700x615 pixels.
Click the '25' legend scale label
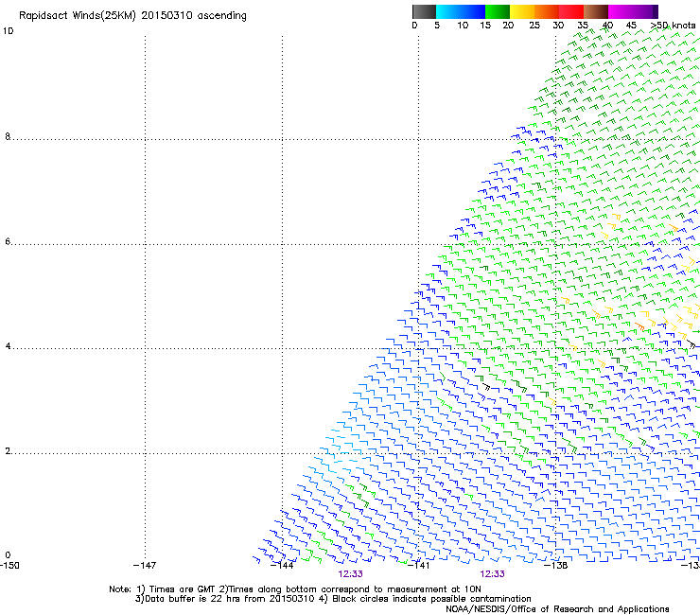tap(534, 26)
